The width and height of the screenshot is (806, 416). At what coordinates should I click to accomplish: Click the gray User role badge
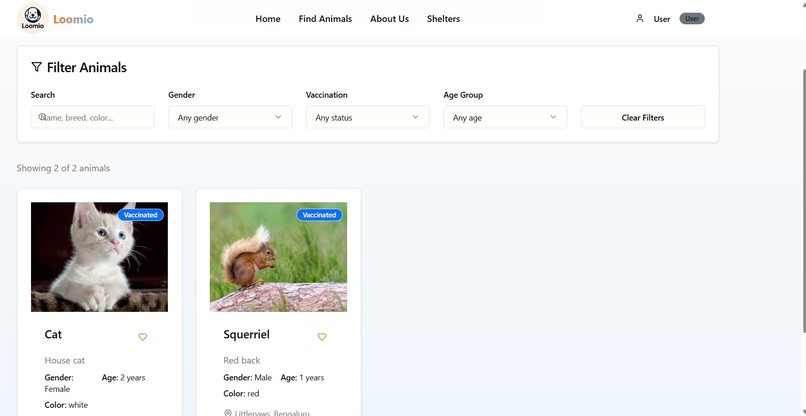(x=692, y=19)
